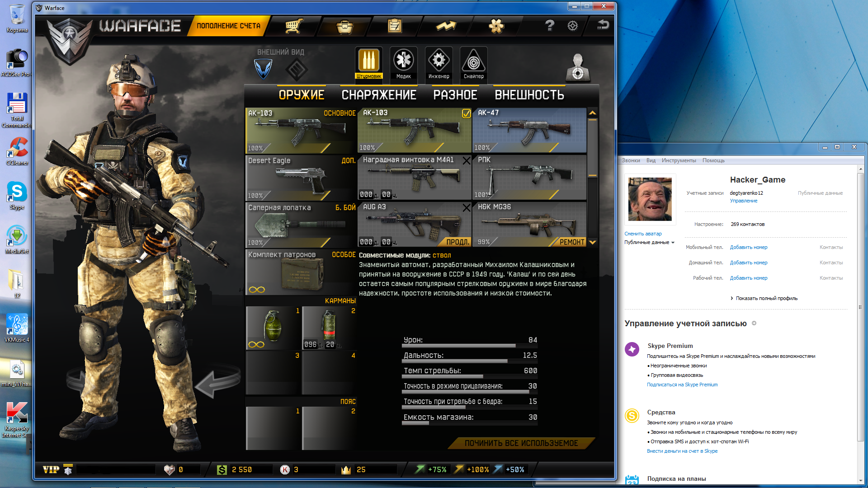Image resolution: width=868 pixels, height=488 pixels.
Task: Click Подписаться на Skype Premium link
Action: tap(682, 385)
